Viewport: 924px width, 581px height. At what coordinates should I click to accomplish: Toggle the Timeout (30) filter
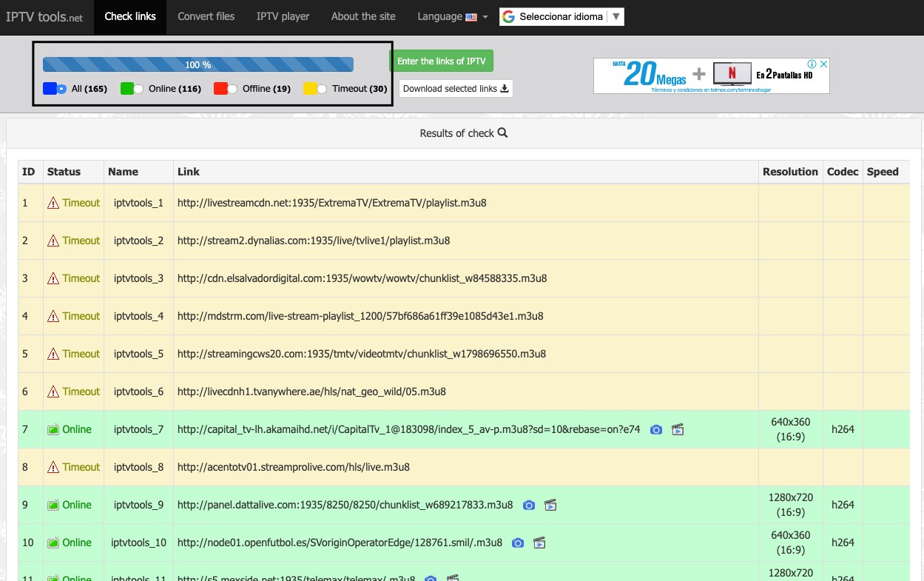316,89
